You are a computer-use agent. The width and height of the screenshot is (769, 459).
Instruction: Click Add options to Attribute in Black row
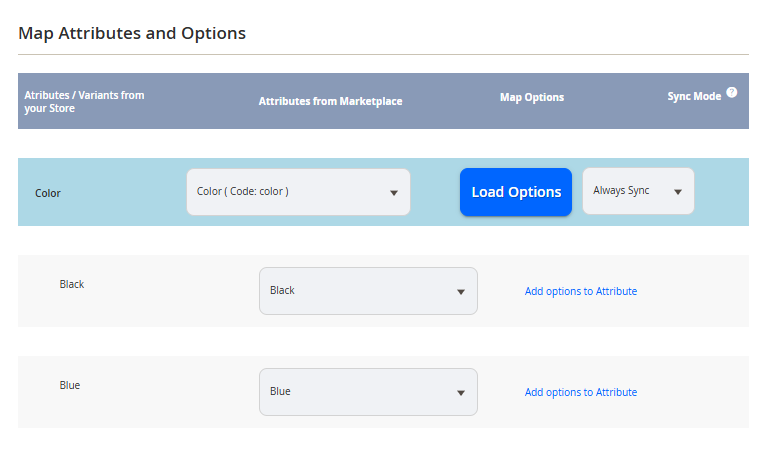tap(581, 291)
